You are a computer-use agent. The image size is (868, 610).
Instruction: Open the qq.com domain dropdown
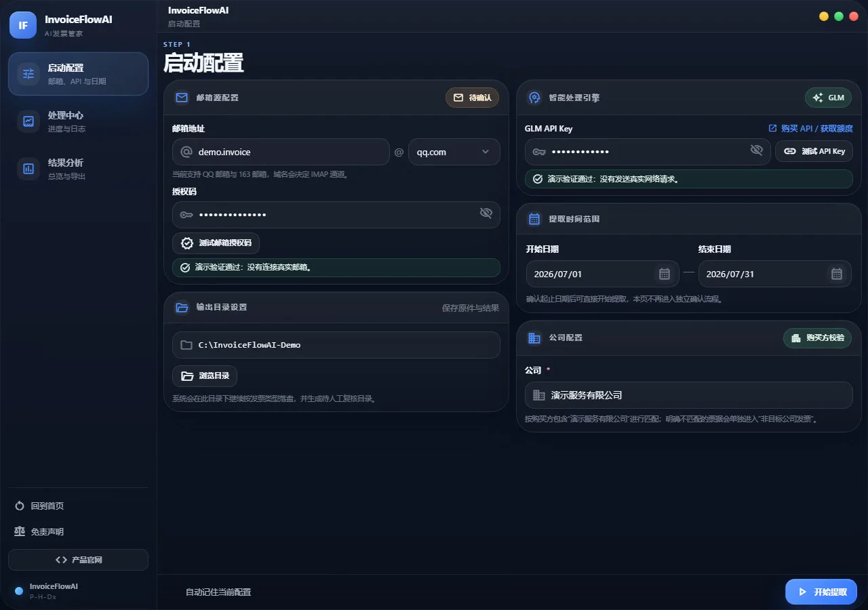454,152
